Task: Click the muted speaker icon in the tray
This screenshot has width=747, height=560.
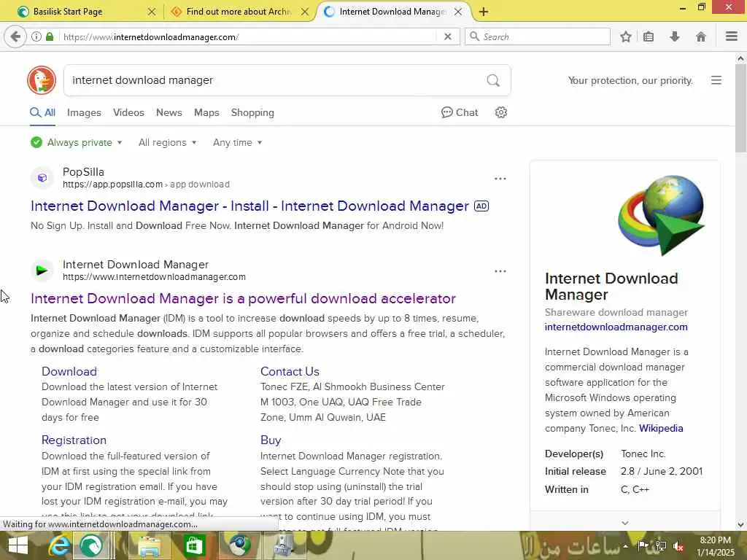Action: (x=678, y=546)
